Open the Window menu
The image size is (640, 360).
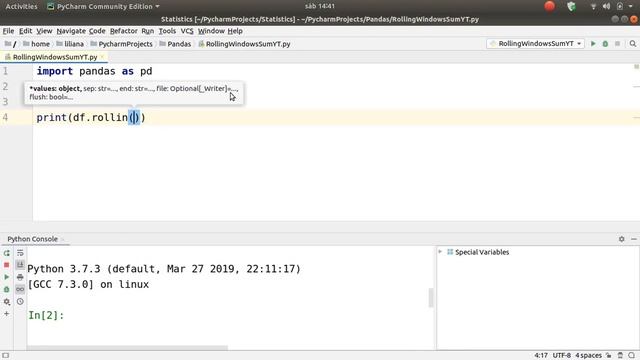click(211, 31)
